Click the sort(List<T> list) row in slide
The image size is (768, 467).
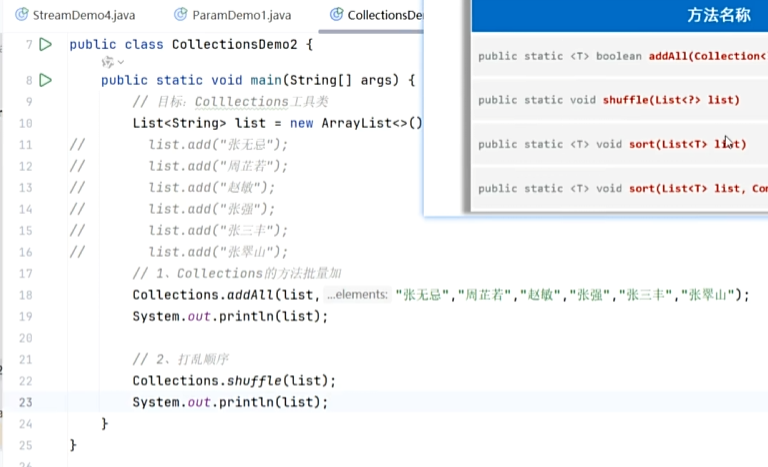coord(620,144)
